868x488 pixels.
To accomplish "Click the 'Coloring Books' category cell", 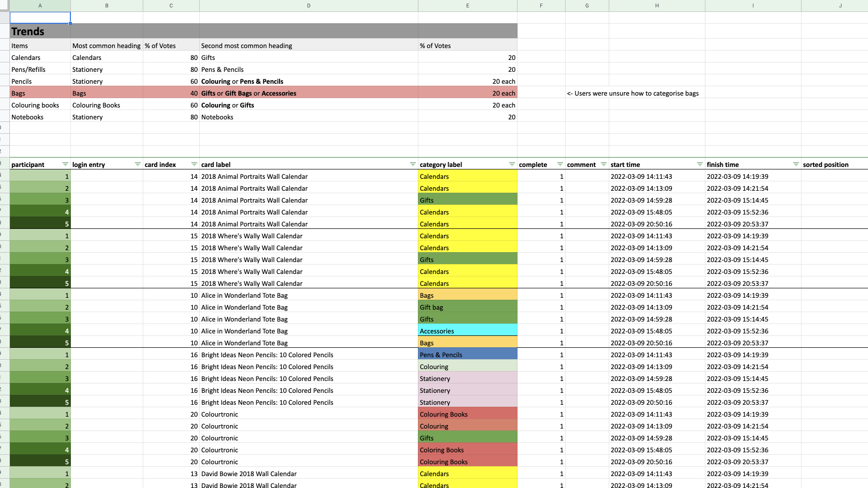I will 467,450.
